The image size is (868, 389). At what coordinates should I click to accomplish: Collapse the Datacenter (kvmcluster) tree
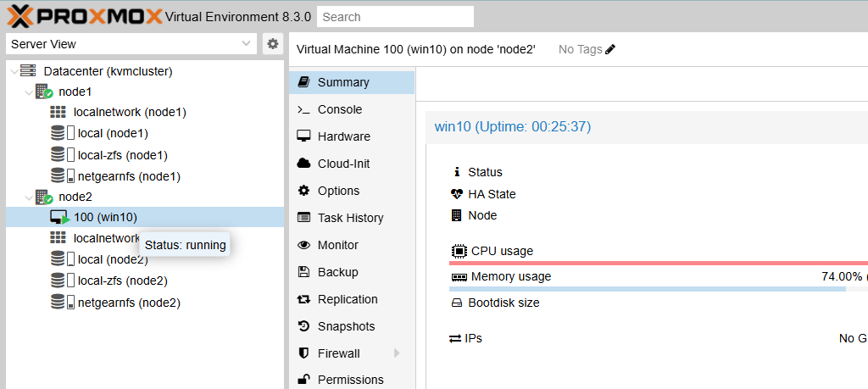pos(14,71)
